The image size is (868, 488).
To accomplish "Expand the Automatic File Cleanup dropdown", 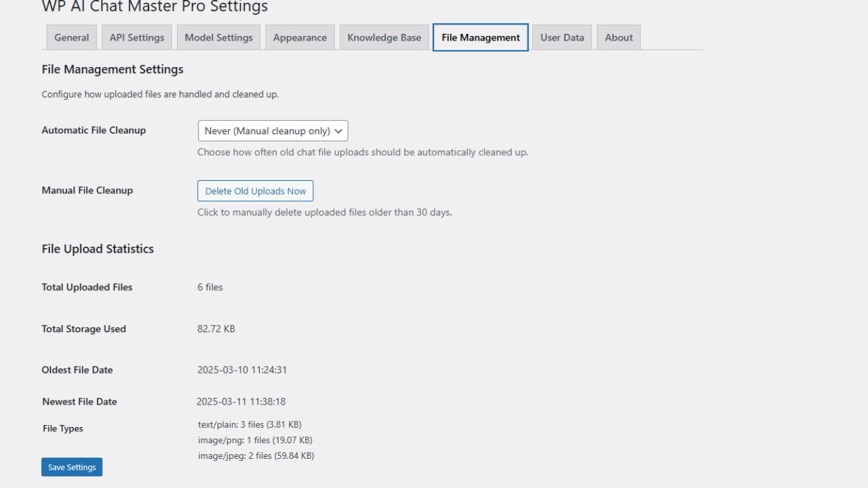I will [x=273, y=131].
